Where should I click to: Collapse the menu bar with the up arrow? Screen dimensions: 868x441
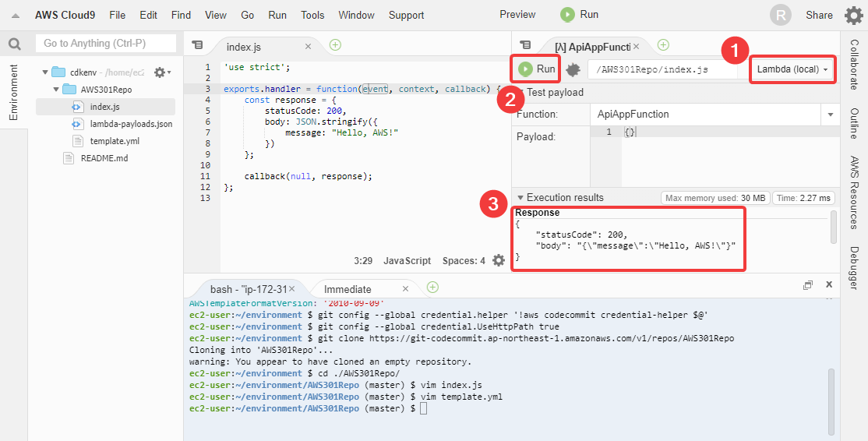[x=16, y=16]
